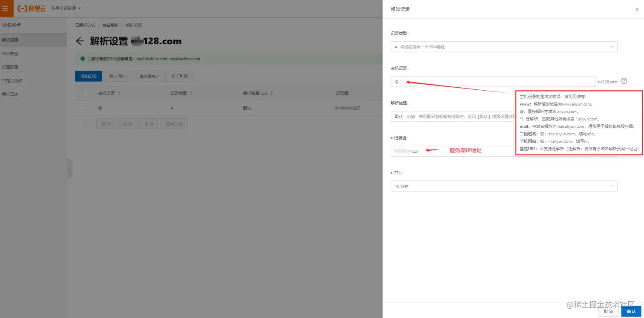The image size is (644, 318).
Task: Sort by the 解析线路(isp) column arrows
Action: (271, 93)
